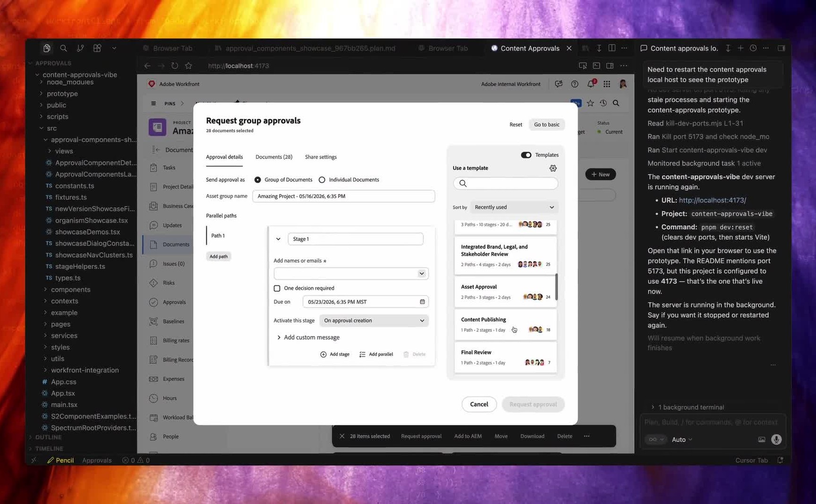The width and height of the screenshot is (816, 504).
Task: Reload the localhost page with refresh icon
Action: 175,66
